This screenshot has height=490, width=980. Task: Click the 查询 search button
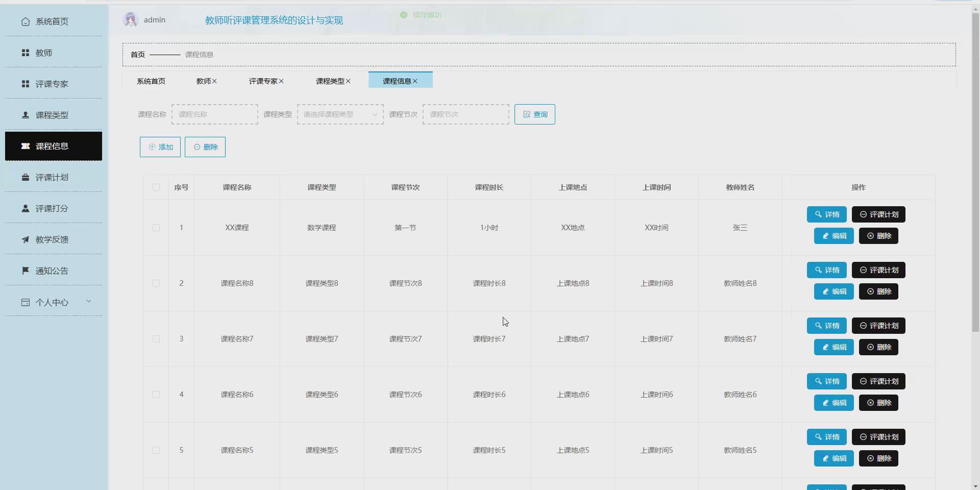point(535,114)
